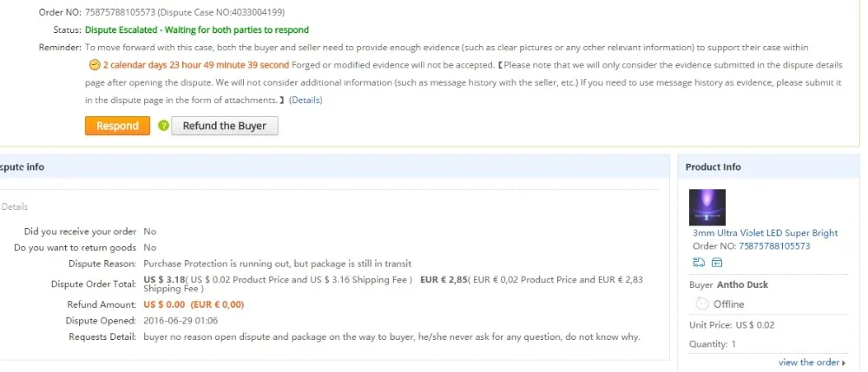868x372 pixels.
Task: Click buyer name Antho Dusk
Action: click(742, 284)
